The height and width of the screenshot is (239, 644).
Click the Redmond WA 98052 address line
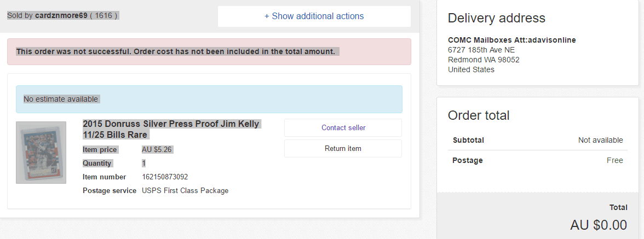click(x=484, y=60)
